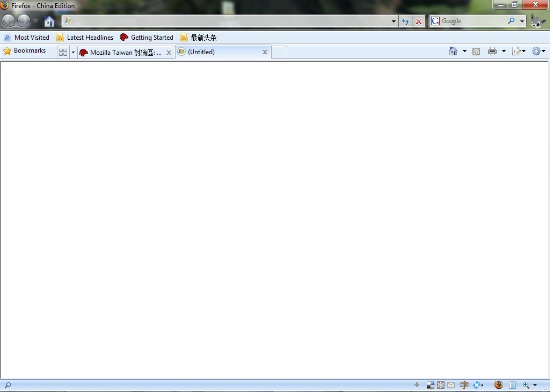553x392 pixels.
Task: Expand the Print options dropdown arrow
Action: (x=504, y=51)
